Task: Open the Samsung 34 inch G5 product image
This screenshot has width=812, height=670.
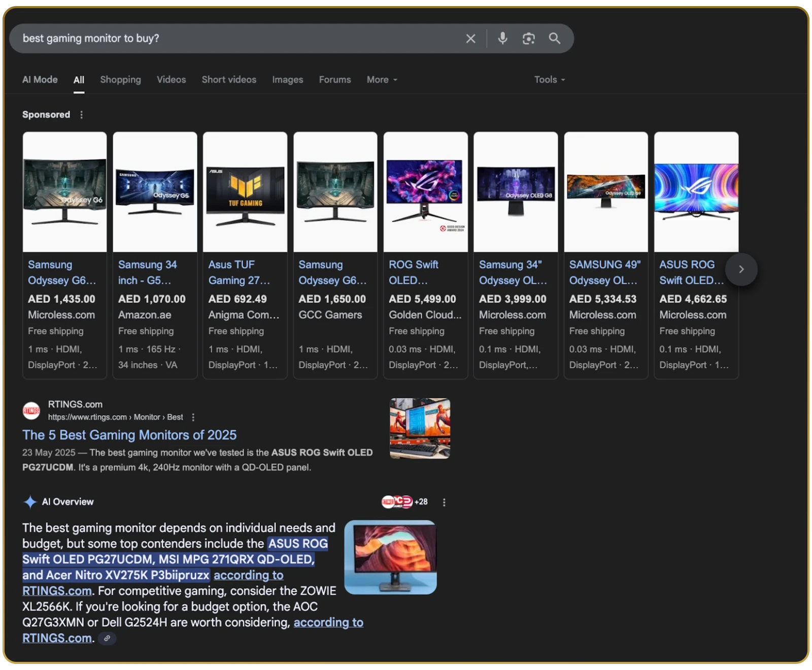Action: [155, 192]
